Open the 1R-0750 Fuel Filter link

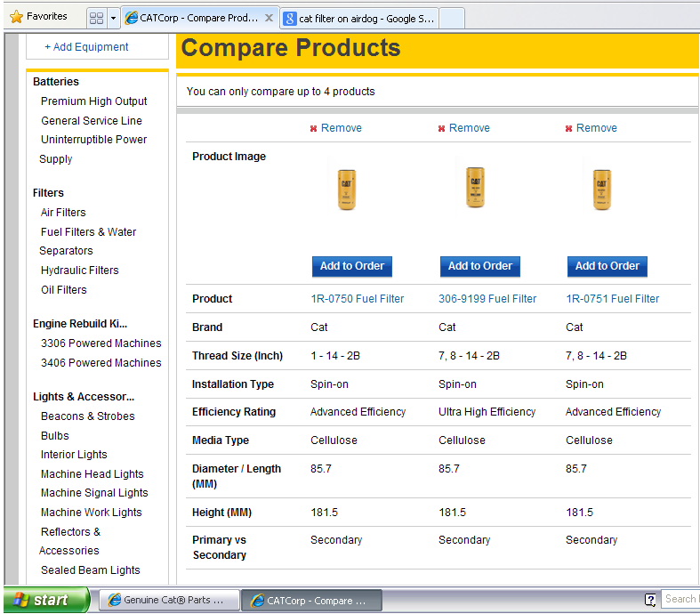click(x=358, y=299)
